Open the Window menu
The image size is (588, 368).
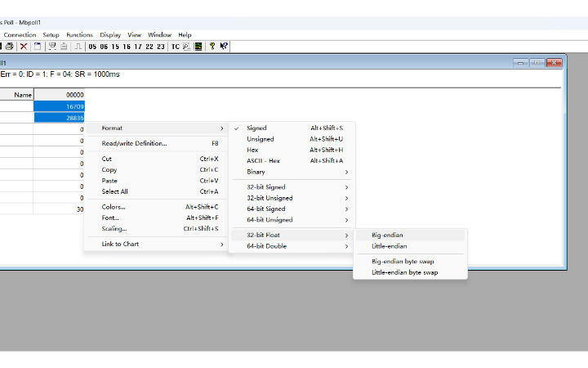159,35
